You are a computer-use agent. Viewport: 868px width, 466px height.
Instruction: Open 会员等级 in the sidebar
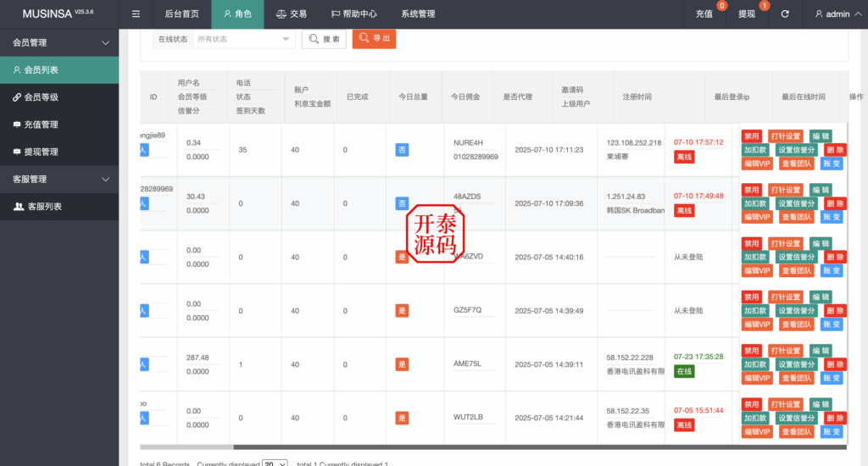click(59, 97)
